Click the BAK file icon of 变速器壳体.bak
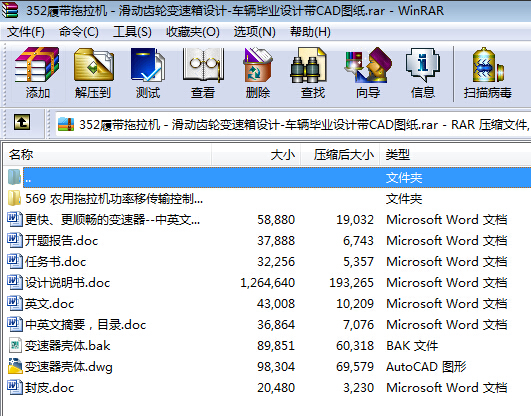531x416 pixels. [15, 345]
